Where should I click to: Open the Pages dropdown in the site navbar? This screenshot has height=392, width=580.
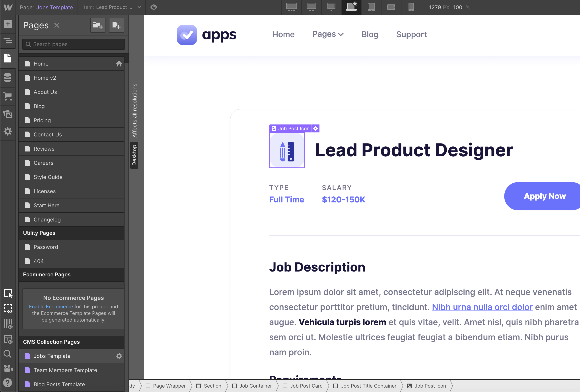[328, 34]
